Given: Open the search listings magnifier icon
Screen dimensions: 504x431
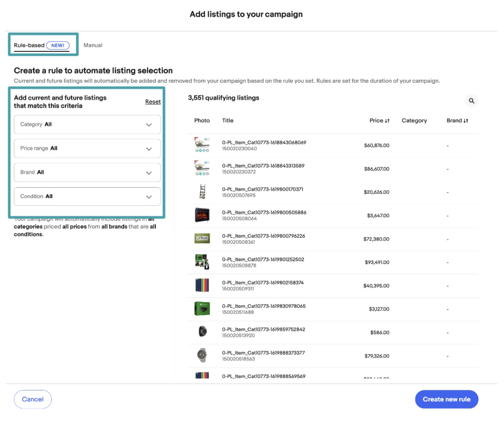Looking at the screenshot, I should (471, 101).
